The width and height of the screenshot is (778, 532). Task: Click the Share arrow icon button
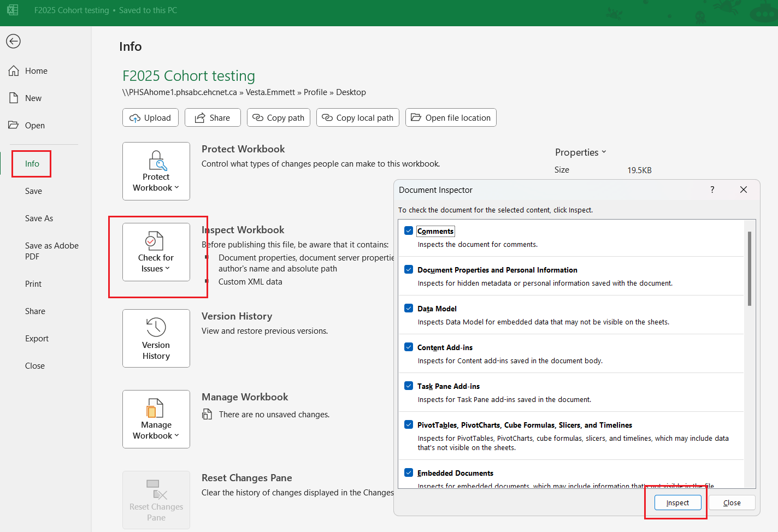tap(200, 118)
